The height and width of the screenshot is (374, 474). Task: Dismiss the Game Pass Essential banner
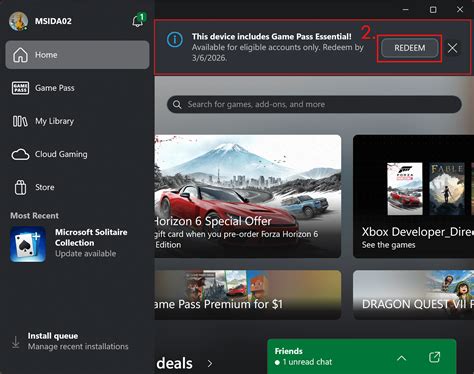[x=452, y=48]
